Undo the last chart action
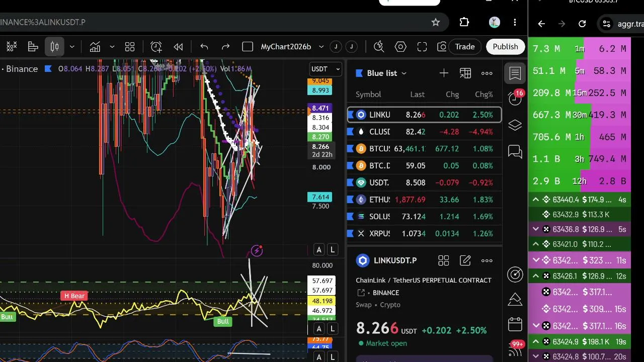 (204, 47)
